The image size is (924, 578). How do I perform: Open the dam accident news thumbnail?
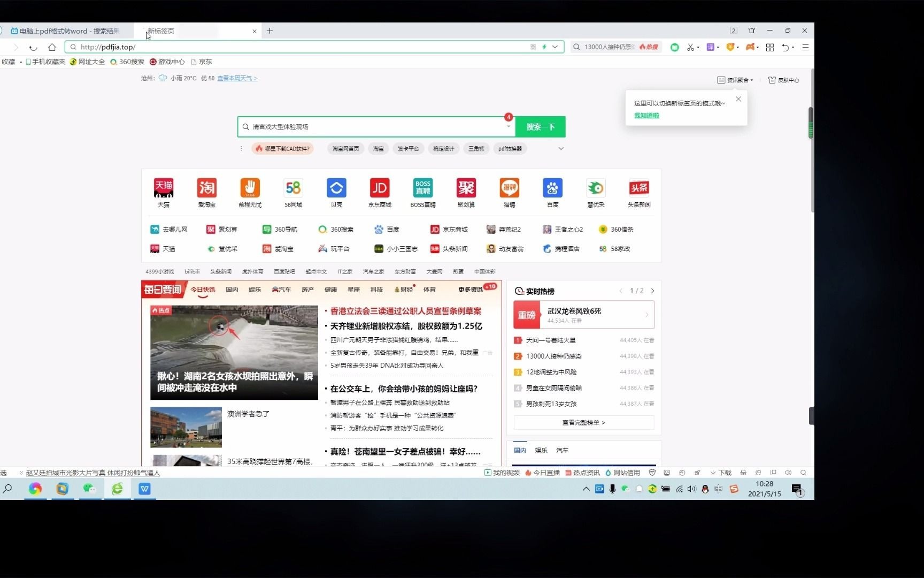tap(234, 353)
